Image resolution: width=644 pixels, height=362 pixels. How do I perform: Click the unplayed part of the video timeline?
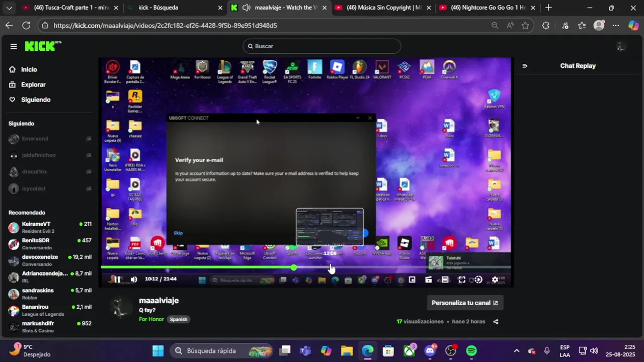(x=403, y=267)
